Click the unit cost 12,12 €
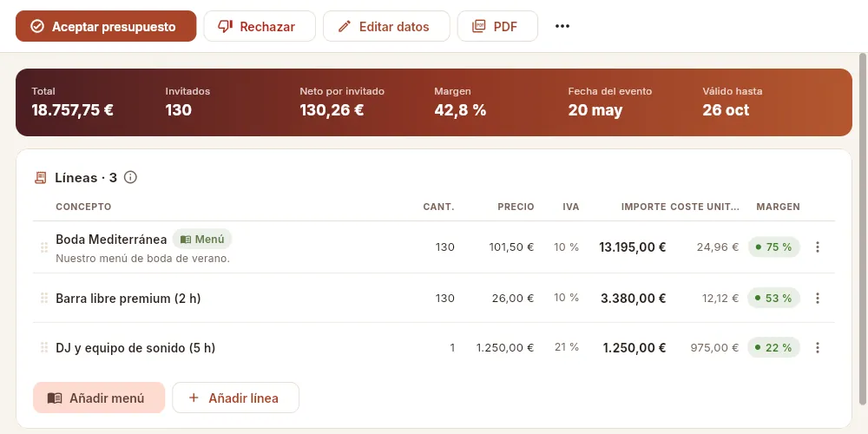The height and width of the screenshot is (434, 868). pos(720,299)
